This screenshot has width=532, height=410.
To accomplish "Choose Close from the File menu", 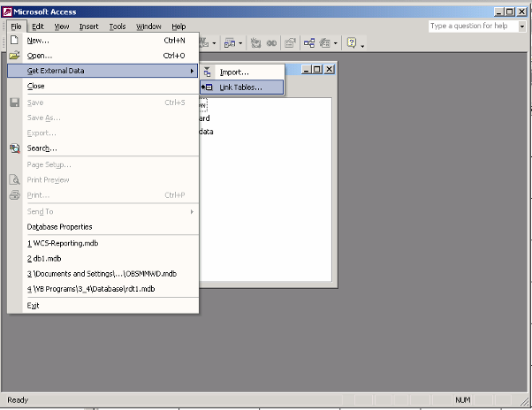I will (103, 86).
